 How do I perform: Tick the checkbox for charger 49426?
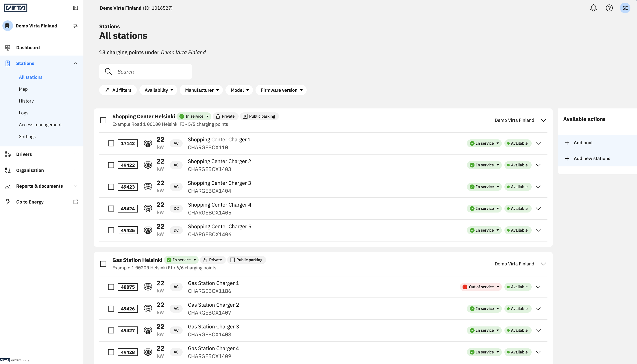(x=111, y=309)
